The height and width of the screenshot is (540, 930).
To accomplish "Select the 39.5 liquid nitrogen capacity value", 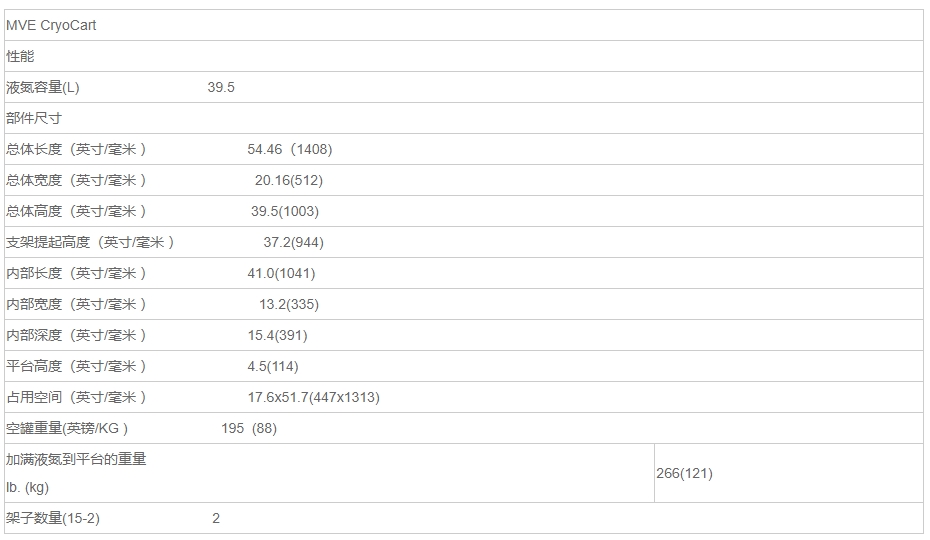I will 221,87.
